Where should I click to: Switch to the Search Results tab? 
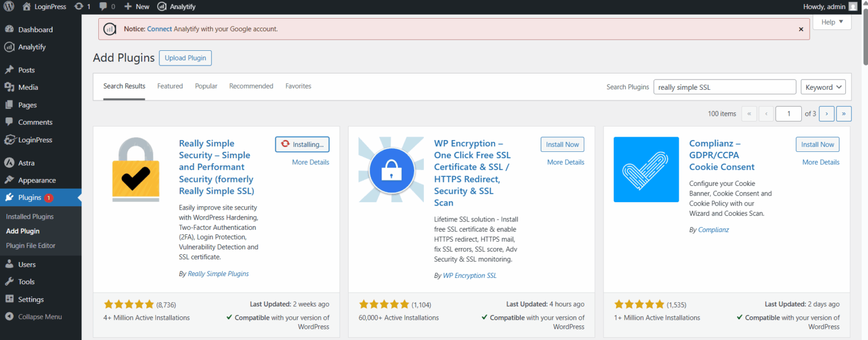tap(124, 86)
